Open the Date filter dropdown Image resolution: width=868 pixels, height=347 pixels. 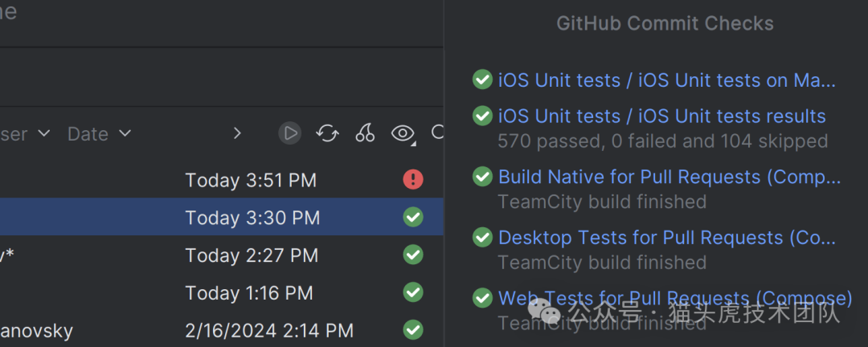coord(99,134)
